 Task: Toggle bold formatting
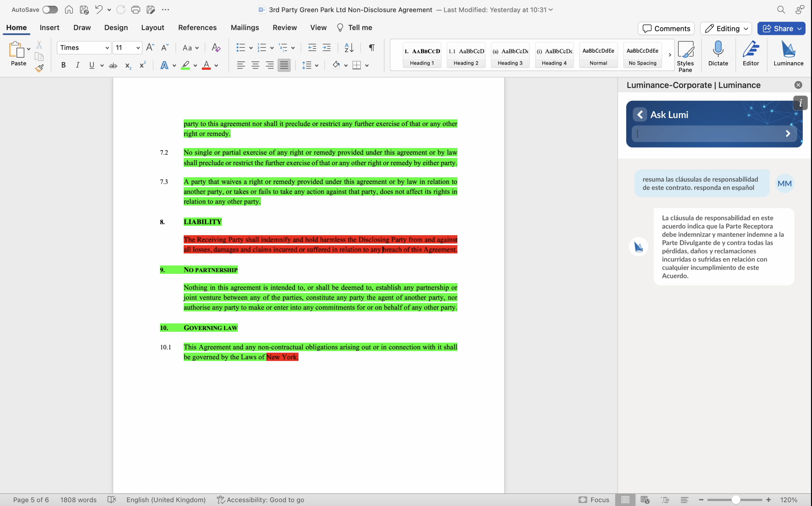pos(63,65)
